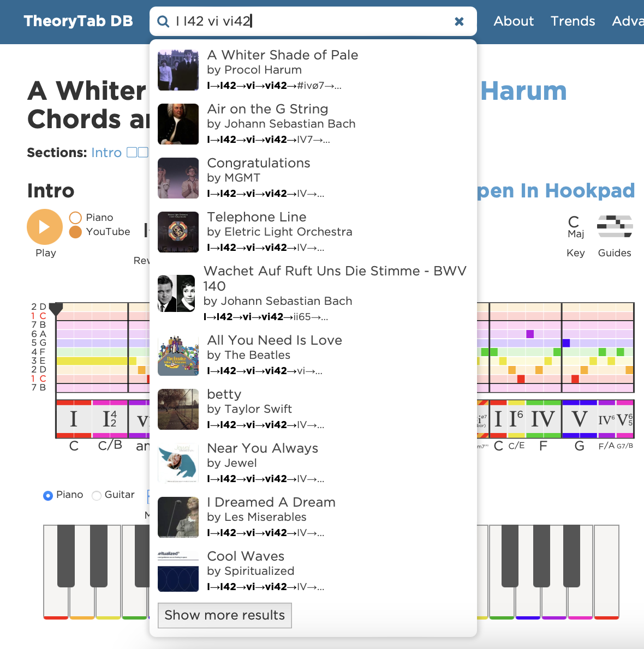Click the chord search input field

click(x=313, y=21)
